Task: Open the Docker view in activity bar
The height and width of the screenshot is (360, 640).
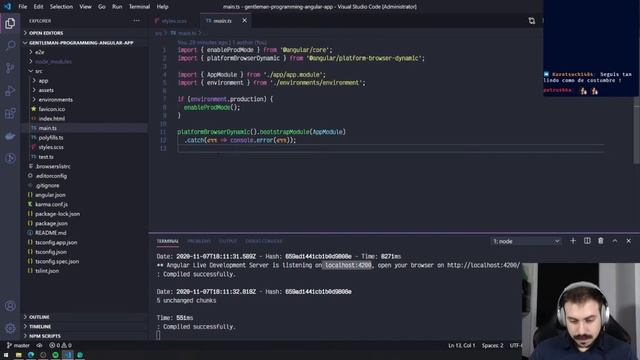Action: tap(10, 136)
